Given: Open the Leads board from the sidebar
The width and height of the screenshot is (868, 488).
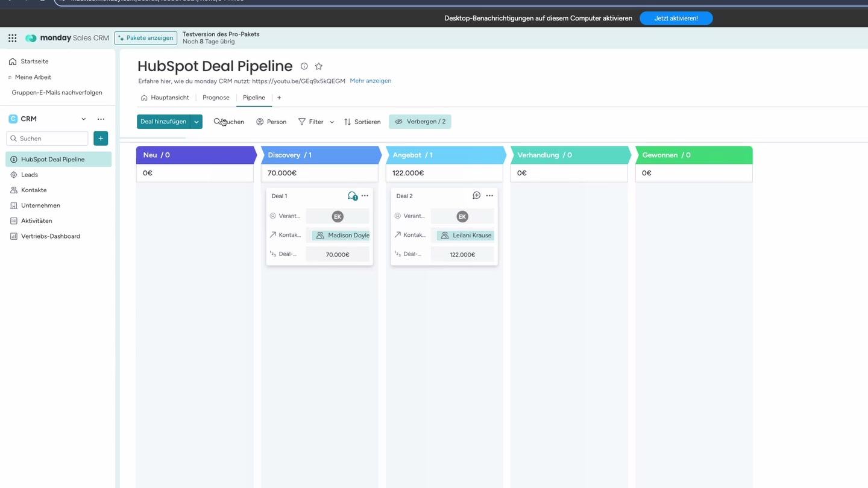Looking at the screenshot, I should point(29,175).
